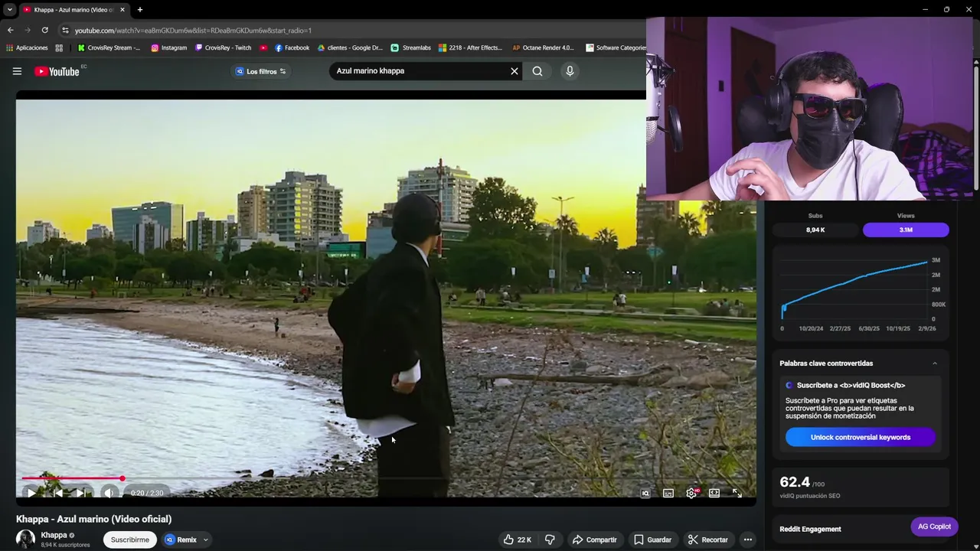980x551 pixels.
Task: Open the tab search dropdown
Action: click(9, 10)
